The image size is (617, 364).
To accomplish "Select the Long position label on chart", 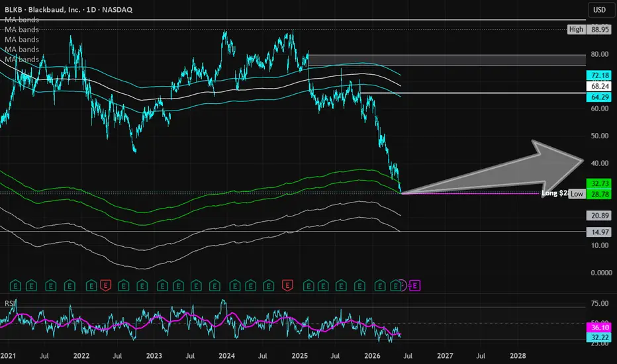I will (554, 193).
